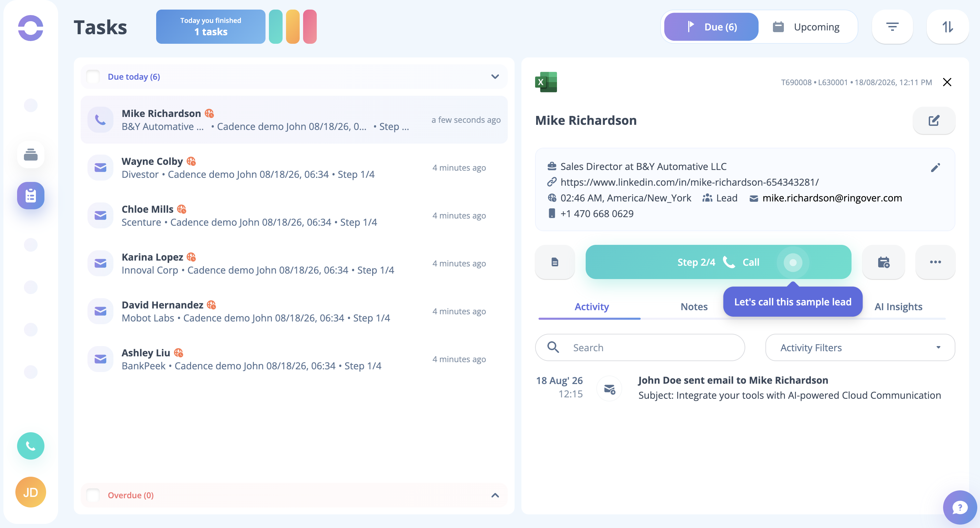This screenshot has width=980, height=528.
Task: Click the orange progress color bar
Action: coord(293,27)
